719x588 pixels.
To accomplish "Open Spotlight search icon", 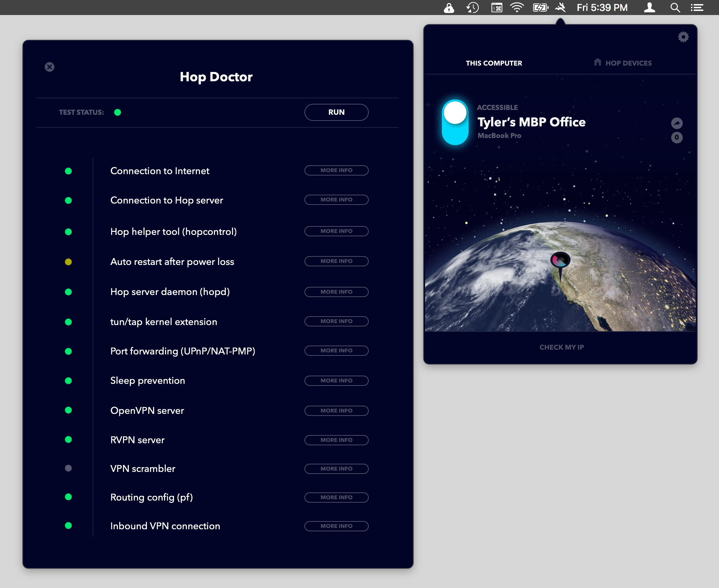I will click(x=675, y=8).
